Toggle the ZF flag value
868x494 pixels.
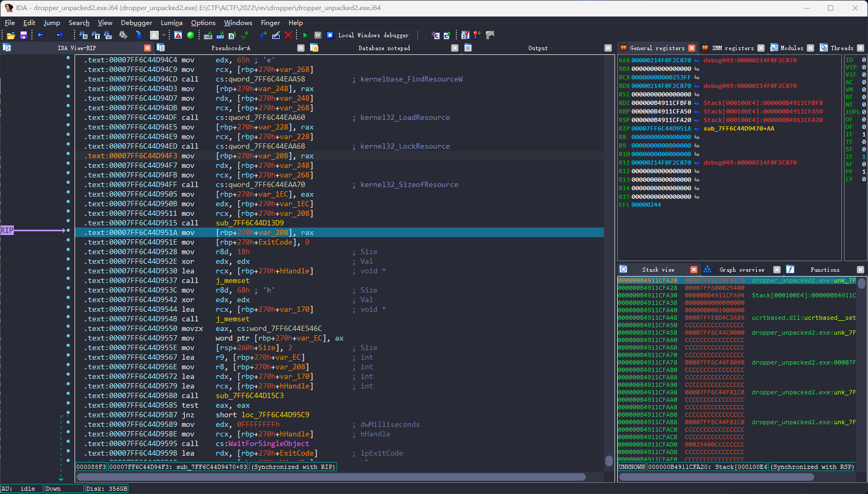[x=863, y=157]
